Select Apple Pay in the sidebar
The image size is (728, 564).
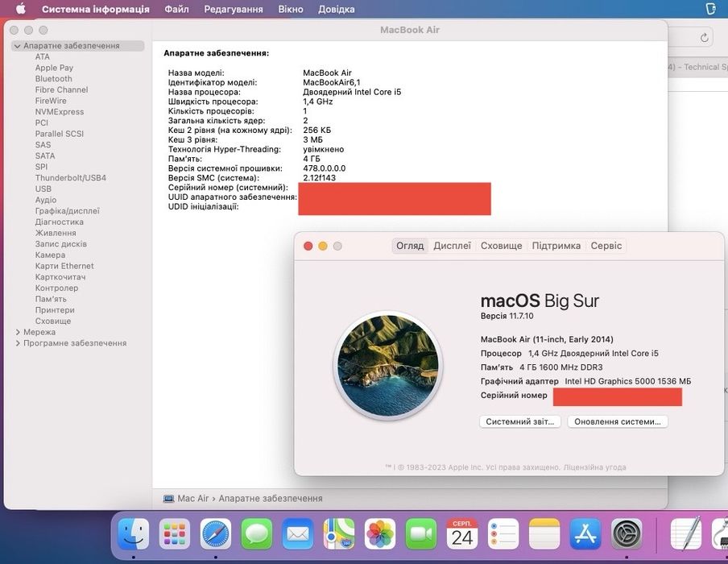[x=54, y=68]
